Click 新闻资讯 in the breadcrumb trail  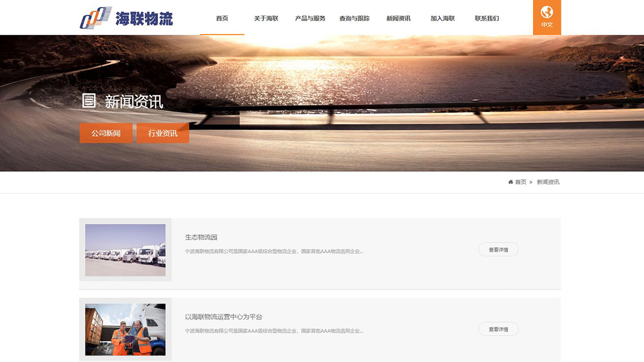[548, 182]
